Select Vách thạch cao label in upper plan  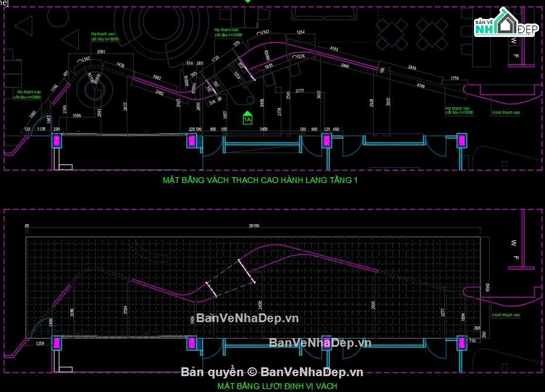coord(506,113)
